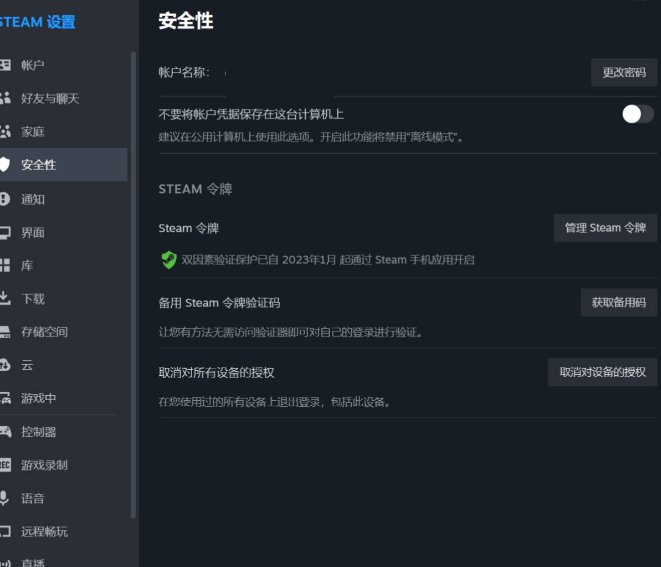661x567 pixels.
Task: Click the 管理 Steam 令牌 button
Action: (605, 228)
